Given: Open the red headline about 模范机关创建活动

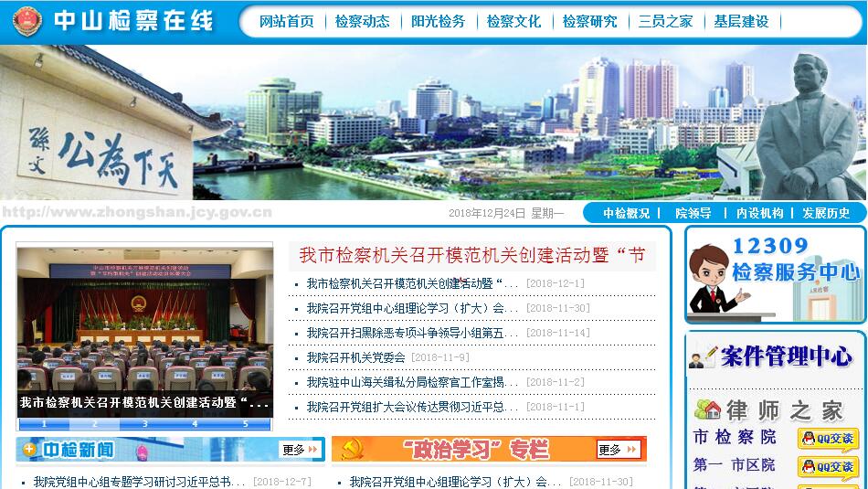Looking at the screenshot, I should (x=472, y=255).
